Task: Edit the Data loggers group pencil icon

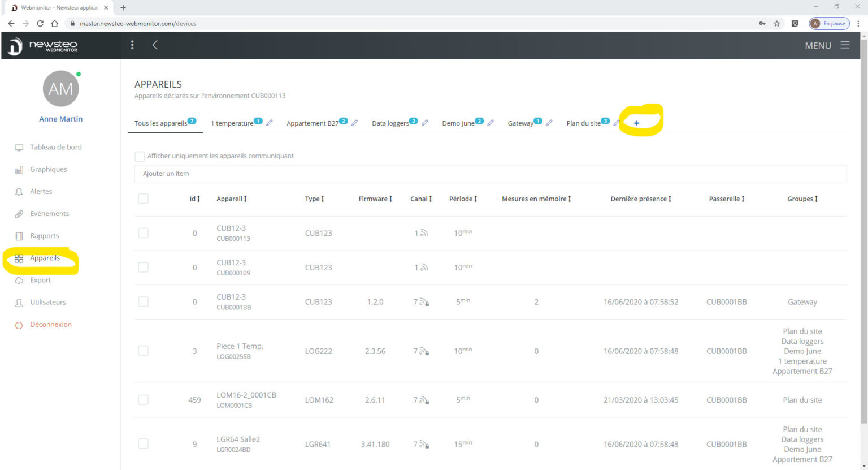Action: pyautogui.click(x=425, y=123)
